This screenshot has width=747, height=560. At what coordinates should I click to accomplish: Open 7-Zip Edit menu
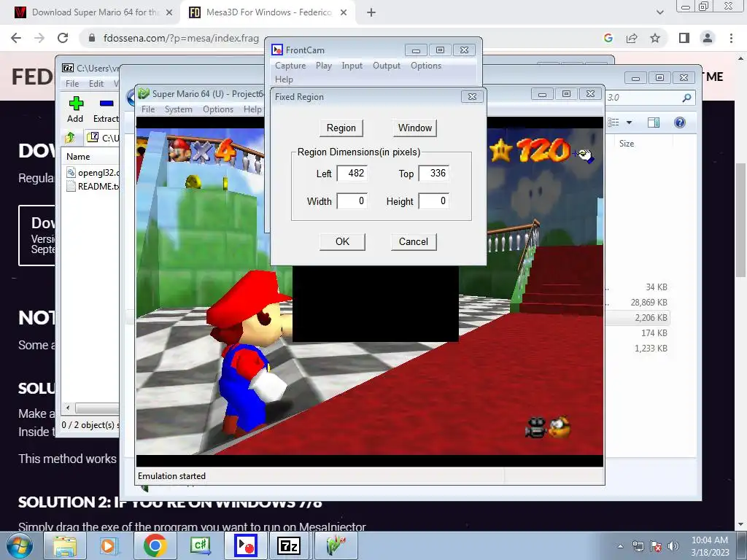point(96,84)
